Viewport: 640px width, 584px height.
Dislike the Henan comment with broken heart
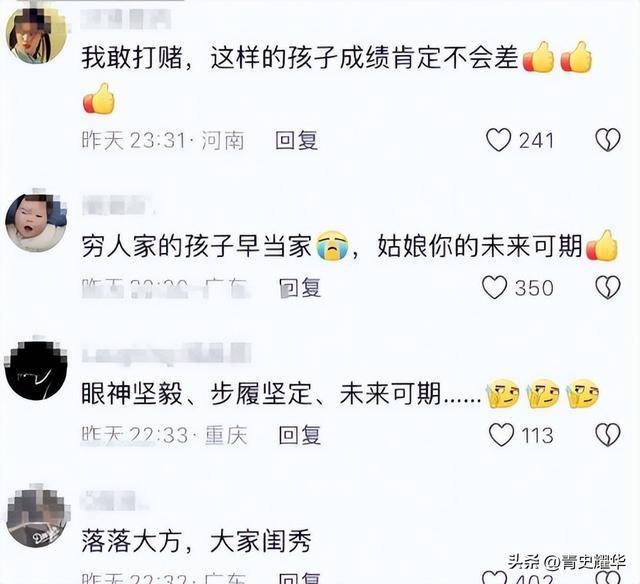608,140
